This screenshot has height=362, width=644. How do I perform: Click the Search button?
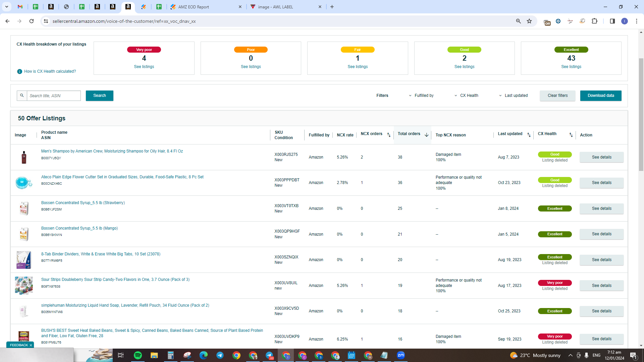tap(100, 96)
